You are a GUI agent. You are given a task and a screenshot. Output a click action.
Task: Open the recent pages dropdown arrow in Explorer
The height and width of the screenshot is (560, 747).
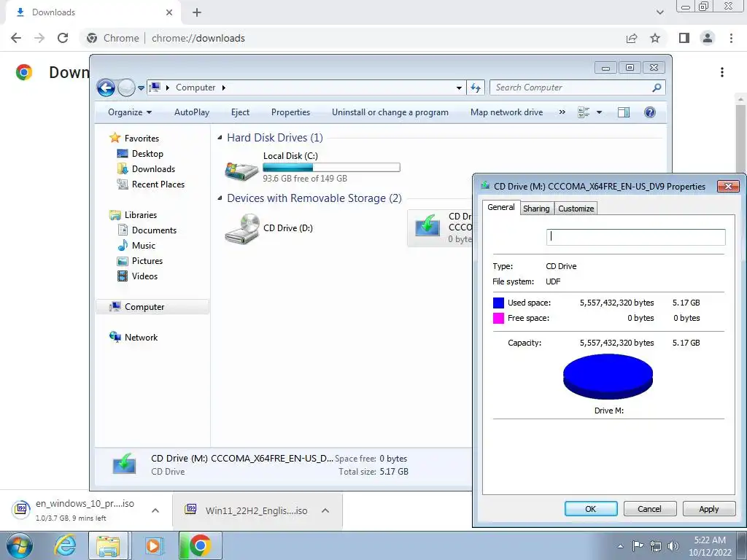(x=141, y=88)
